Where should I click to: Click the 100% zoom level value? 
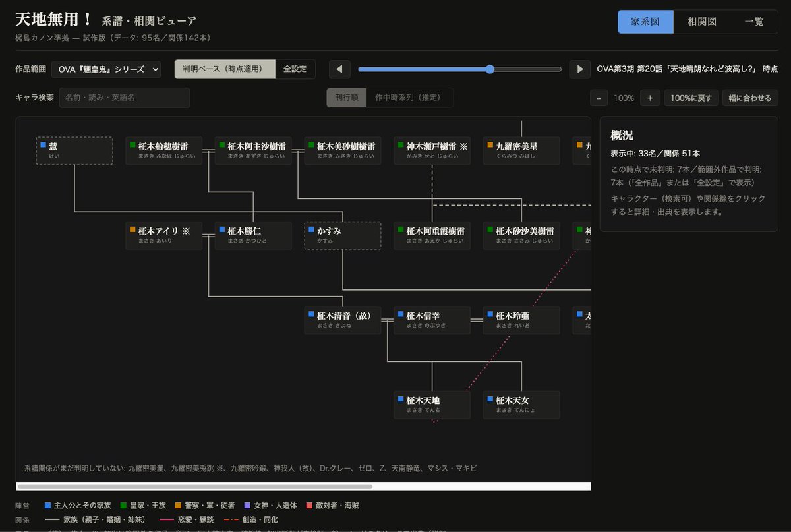pos(624,98)
